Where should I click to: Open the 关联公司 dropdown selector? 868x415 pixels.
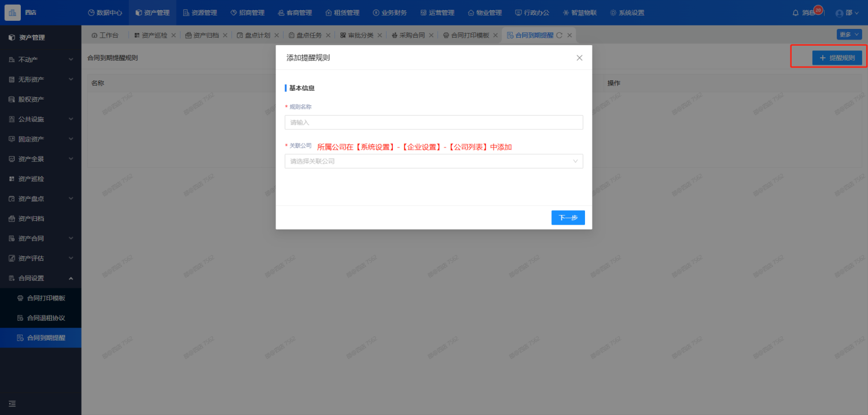[x=433, y=161]
